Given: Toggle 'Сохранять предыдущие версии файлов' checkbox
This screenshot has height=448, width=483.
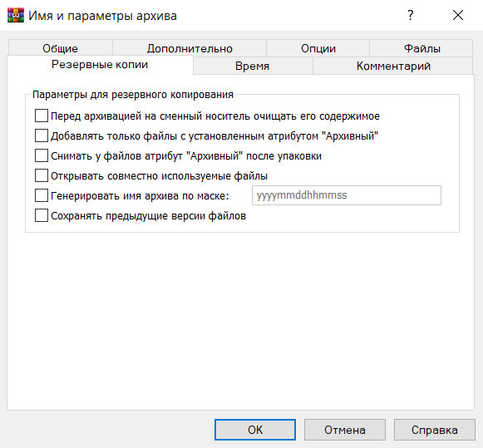Looking at the screenshot, I should tap(42, 215).
